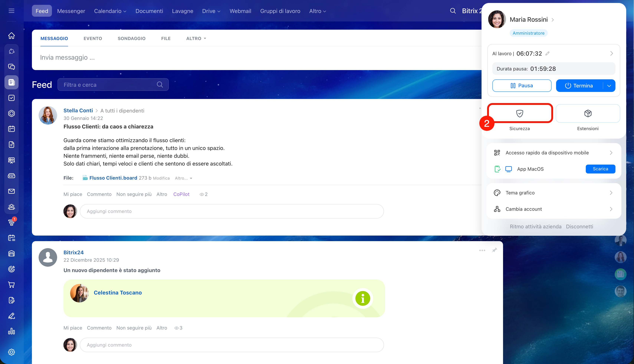Click the home icon in sidebar
634x364 pixels.
pos(12,36)
